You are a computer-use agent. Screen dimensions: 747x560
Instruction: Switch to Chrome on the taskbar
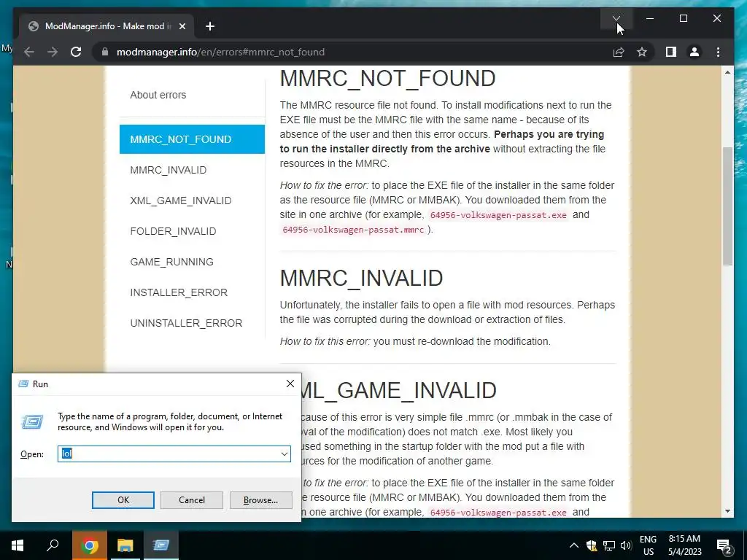[x=89, y=545]
